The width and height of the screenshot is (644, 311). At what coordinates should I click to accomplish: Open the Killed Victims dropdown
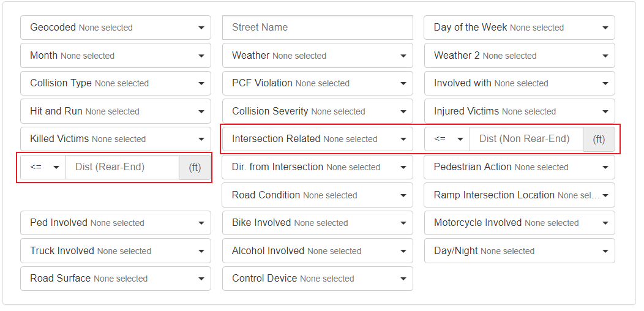(x=115, y=139)
